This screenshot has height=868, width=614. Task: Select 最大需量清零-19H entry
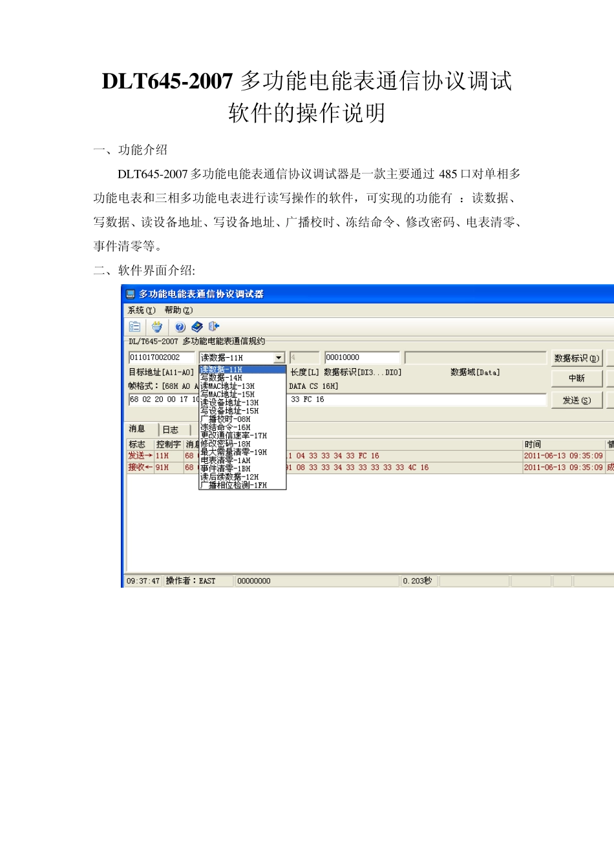tap(242, 452)
